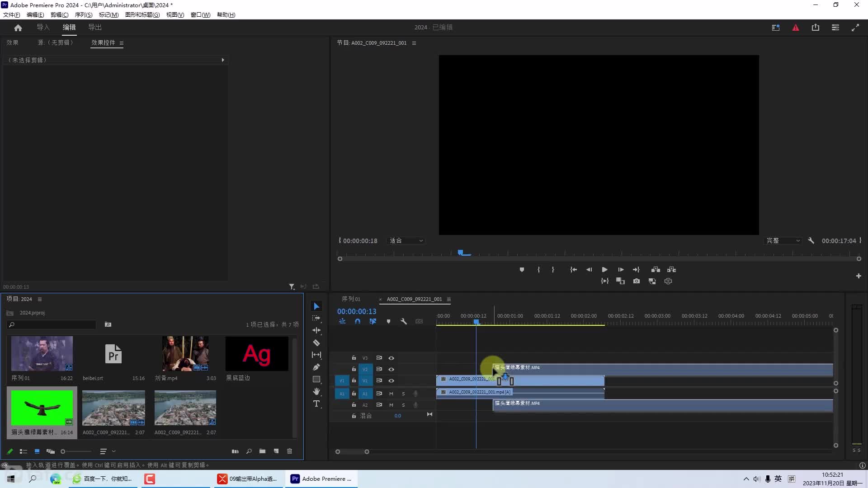
Task: Solo the A1 audio track
Action: pos(403,394)
